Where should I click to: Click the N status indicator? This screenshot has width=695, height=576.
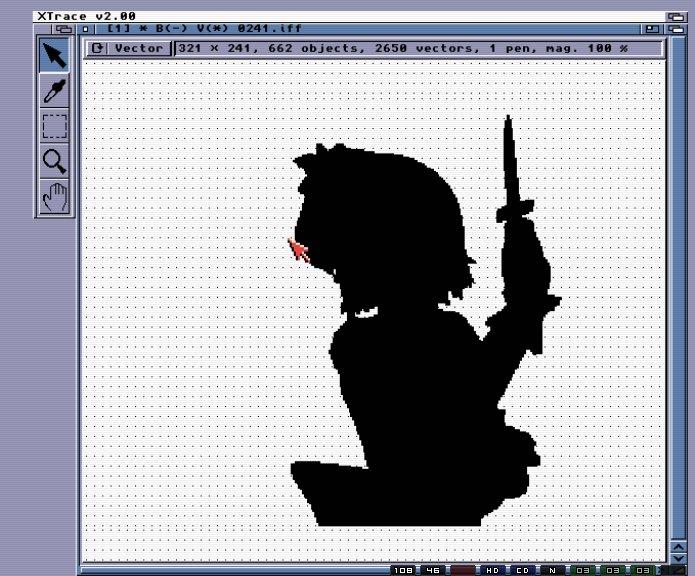(552, 571)
